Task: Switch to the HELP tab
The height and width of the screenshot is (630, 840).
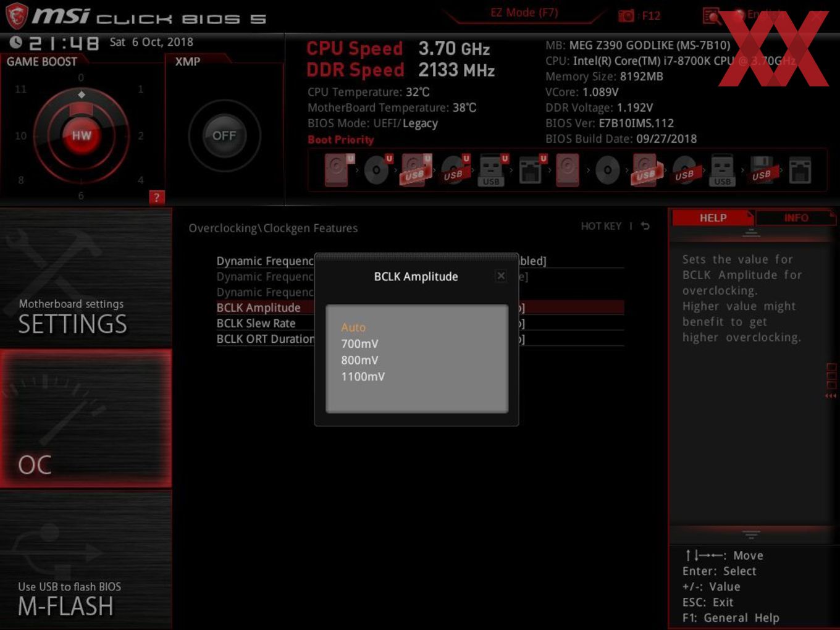Action: [x=713, y=218]
